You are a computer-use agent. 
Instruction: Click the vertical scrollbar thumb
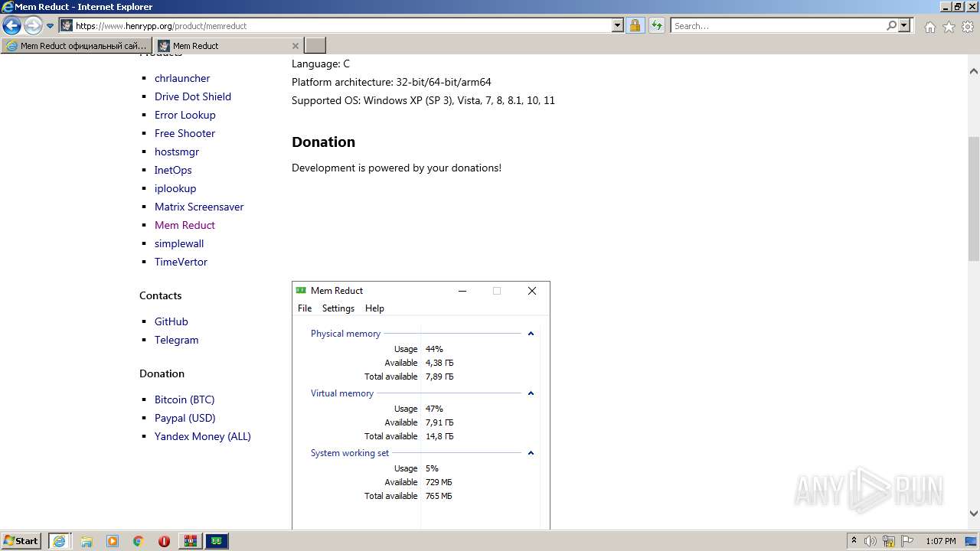click(x=974, y=199)
